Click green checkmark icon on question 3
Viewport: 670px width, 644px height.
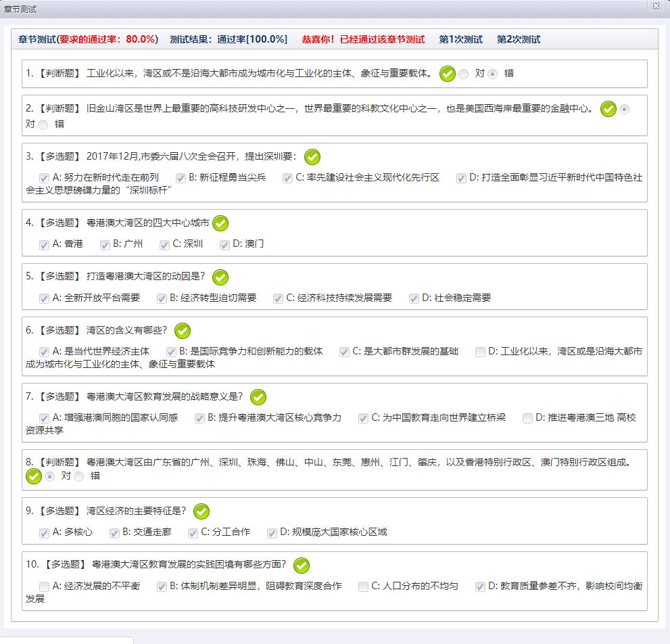(312, 157)
